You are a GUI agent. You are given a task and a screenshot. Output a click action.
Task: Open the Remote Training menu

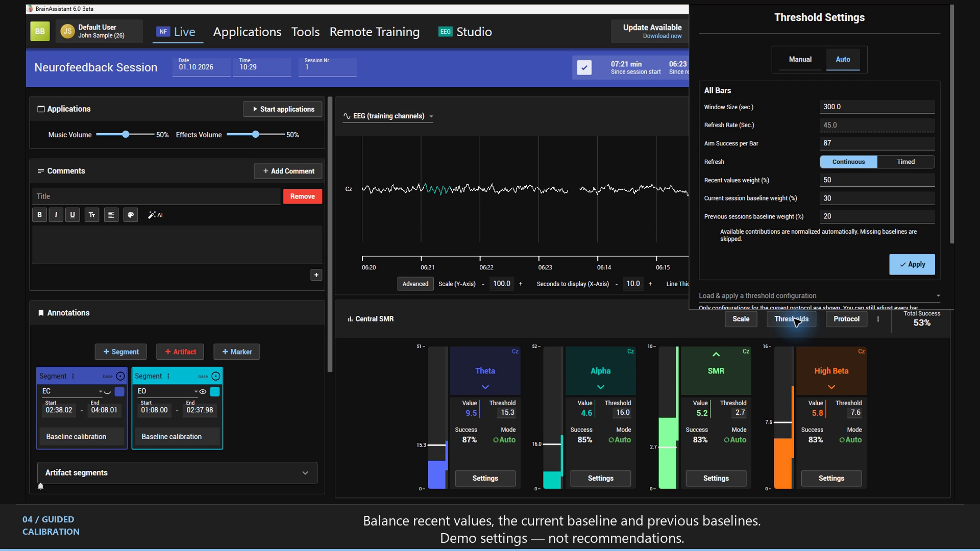coord(374,32)
